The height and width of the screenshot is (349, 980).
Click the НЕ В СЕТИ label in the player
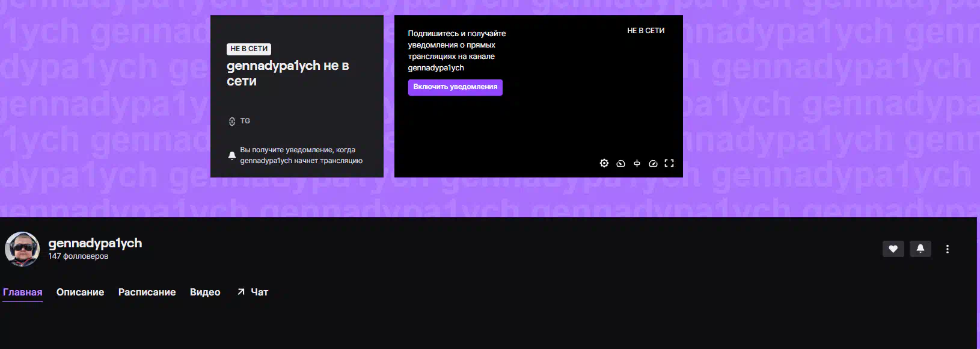[x=646, y=31]
